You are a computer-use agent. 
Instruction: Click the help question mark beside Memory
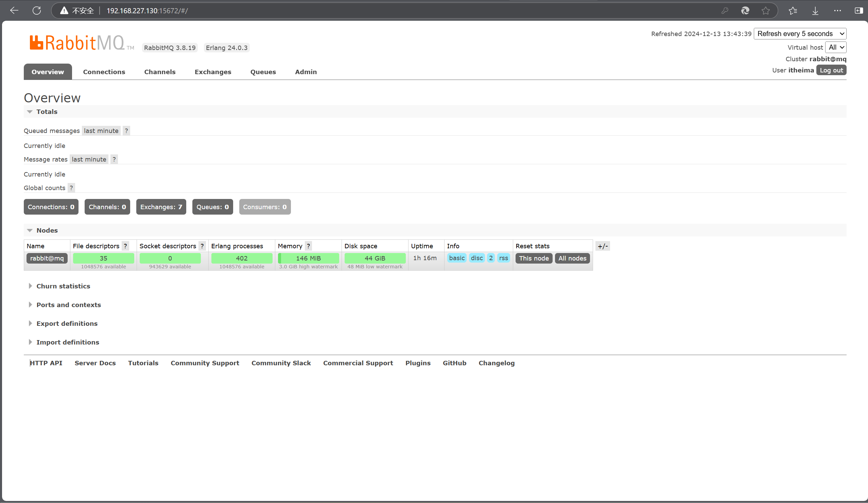point(308,246)
